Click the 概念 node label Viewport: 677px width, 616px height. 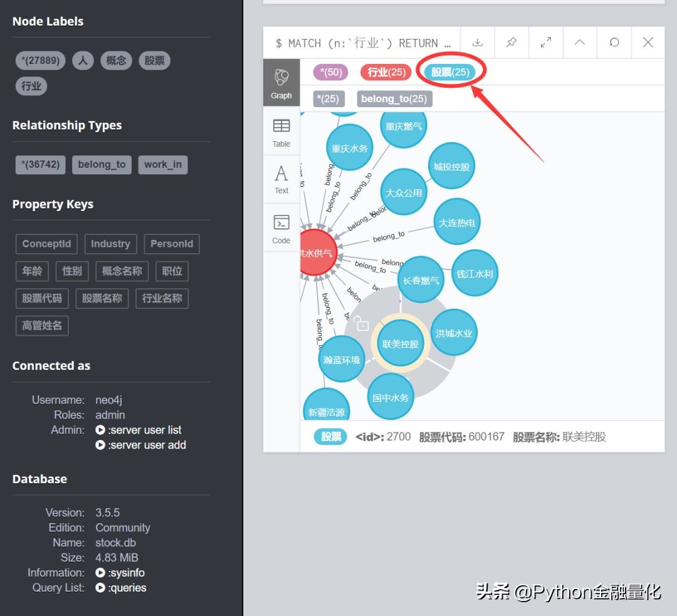116,60
